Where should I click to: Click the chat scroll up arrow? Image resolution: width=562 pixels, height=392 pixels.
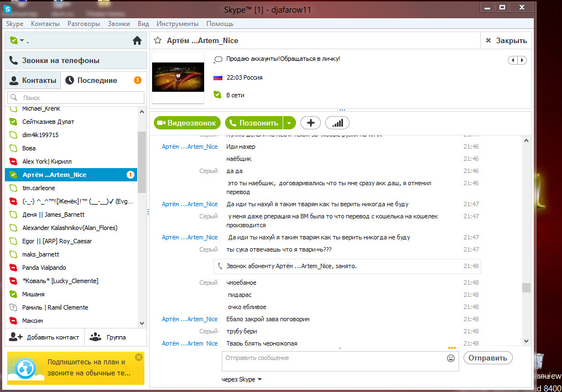click(526, 141)
